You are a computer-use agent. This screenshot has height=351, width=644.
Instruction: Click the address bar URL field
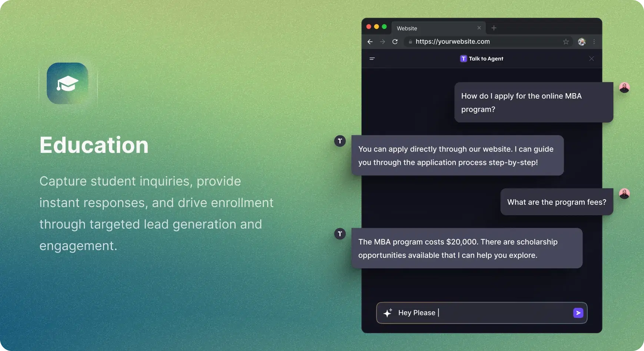pos(482,42)
